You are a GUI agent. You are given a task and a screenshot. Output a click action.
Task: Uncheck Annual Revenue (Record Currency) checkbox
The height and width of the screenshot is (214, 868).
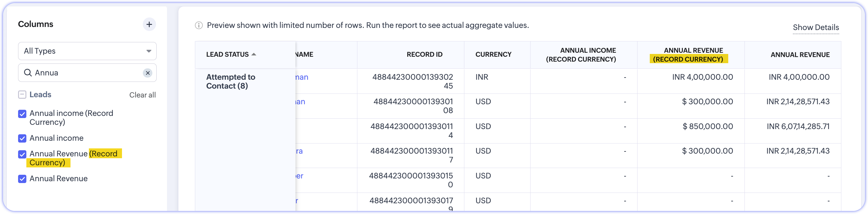tap(22, 154)
